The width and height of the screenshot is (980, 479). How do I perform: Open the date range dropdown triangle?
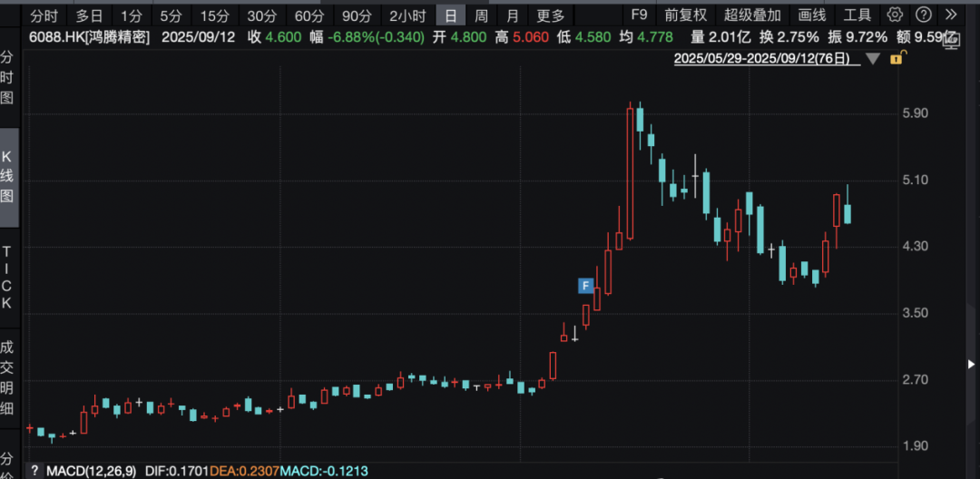[x=873, y=59]
